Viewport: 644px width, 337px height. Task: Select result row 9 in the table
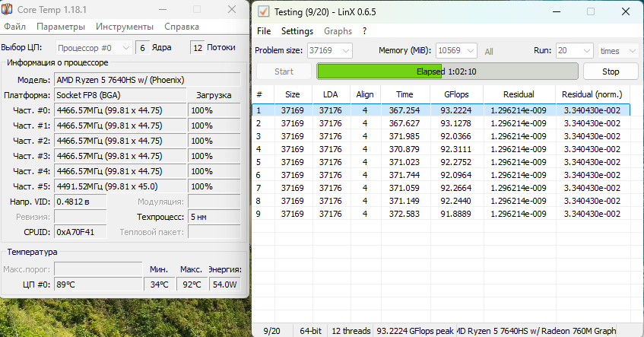(441, 214)
